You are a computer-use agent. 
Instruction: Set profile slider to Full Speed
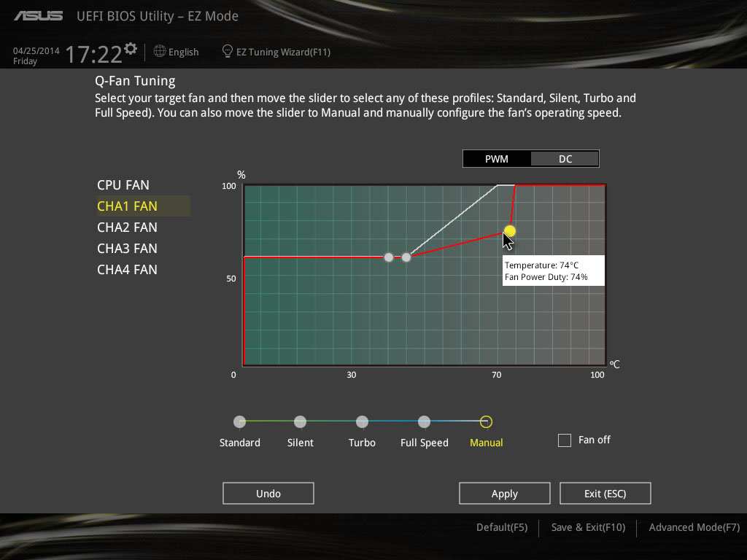click(x=424, y=421)
